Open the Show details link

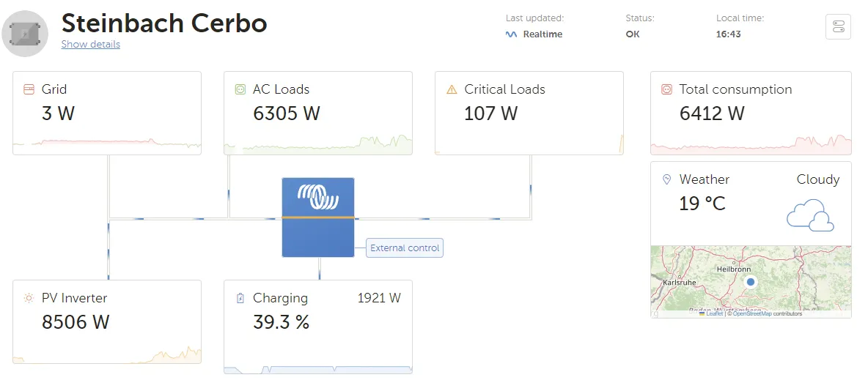coord(90,45)
